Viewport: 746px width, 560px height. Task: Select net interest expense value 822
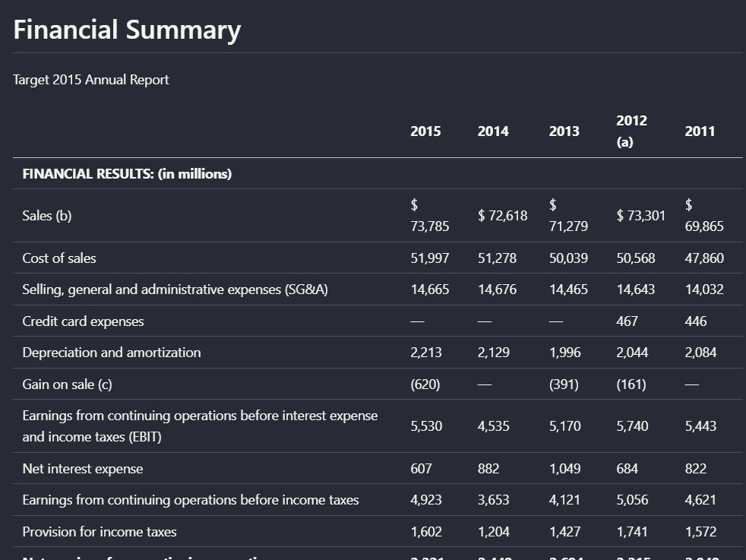[696, 469]
